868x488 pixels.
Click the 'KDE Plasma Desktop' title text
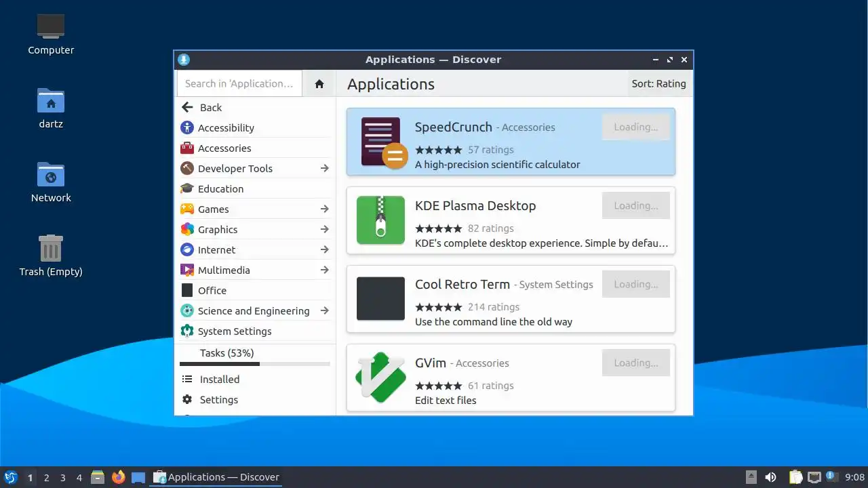[x=475, y=206]
